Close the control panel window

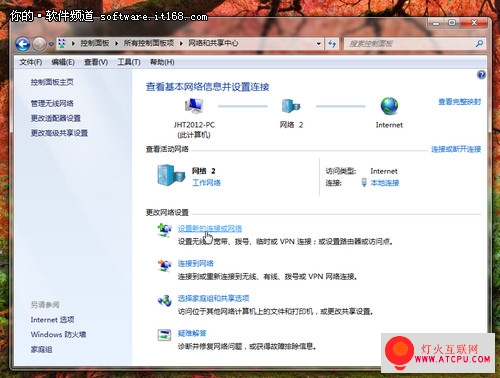[474, 23]
